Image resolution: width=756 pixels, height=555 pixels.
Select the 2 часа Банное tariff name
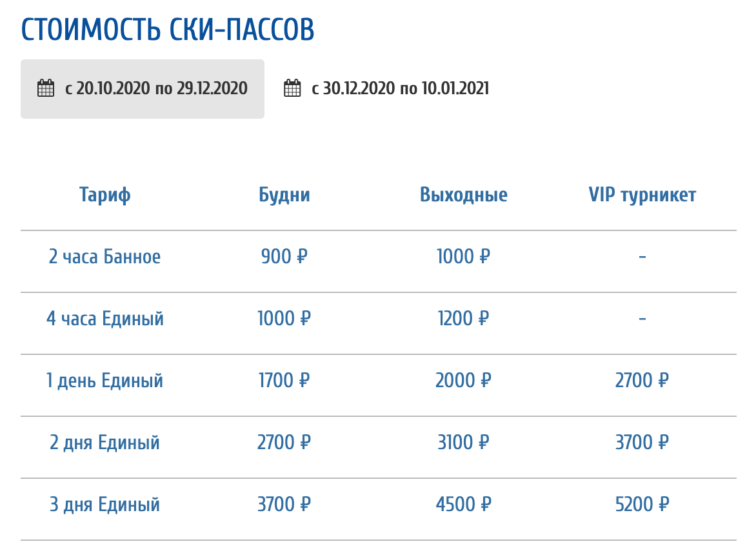[x=104, y=256]
